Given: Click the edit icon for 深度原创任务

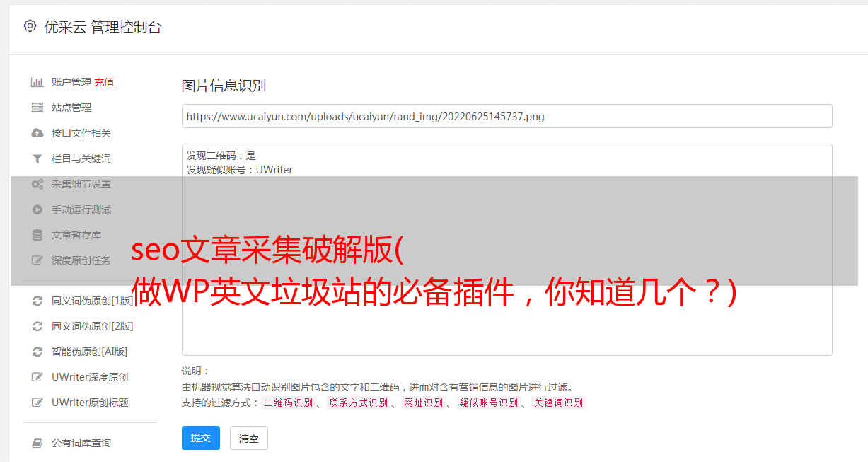Looking at the screenshot, I should pyautogui.click(x=37, y=260).
